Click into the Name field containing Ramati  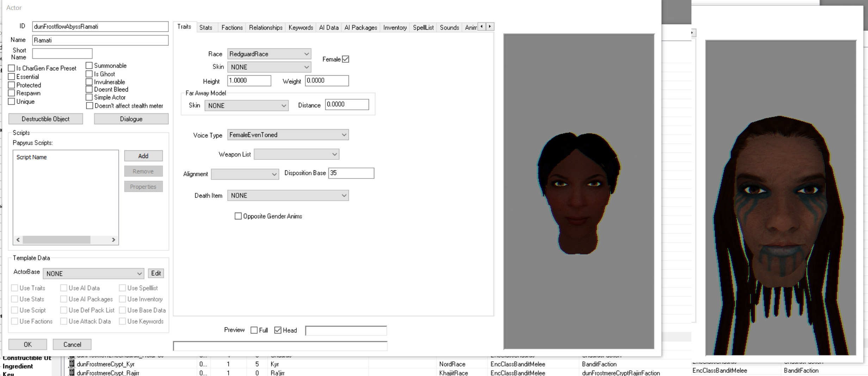pos(100,40)
